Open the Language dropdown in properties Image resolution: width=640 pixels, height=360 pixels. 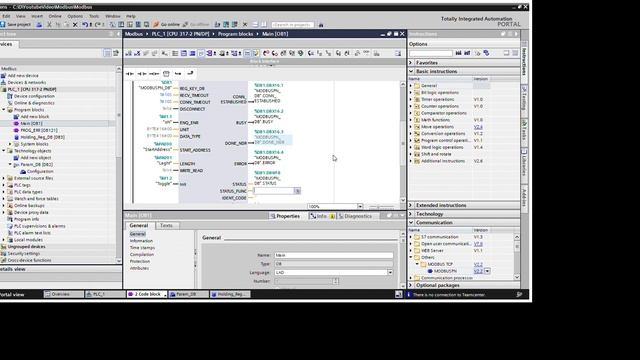(390, 272)
